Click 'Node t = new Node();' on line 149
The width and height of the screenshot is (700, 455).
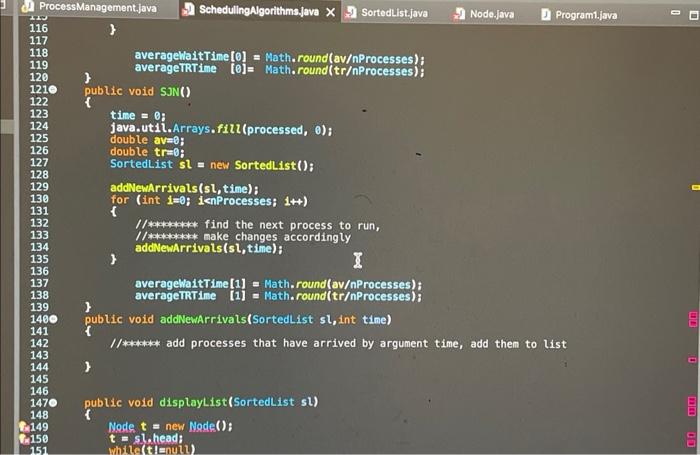[171, 426]
